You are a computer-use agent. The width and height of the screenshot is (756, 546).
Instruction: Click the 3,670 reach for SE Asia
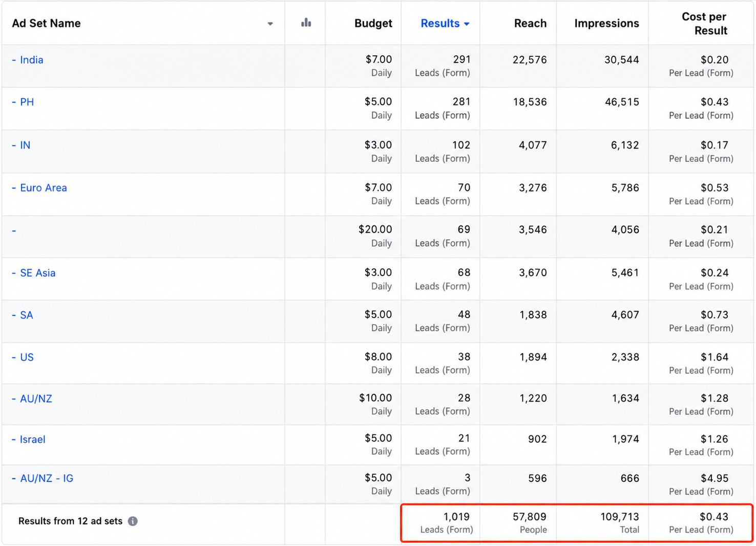coord(533,272)
